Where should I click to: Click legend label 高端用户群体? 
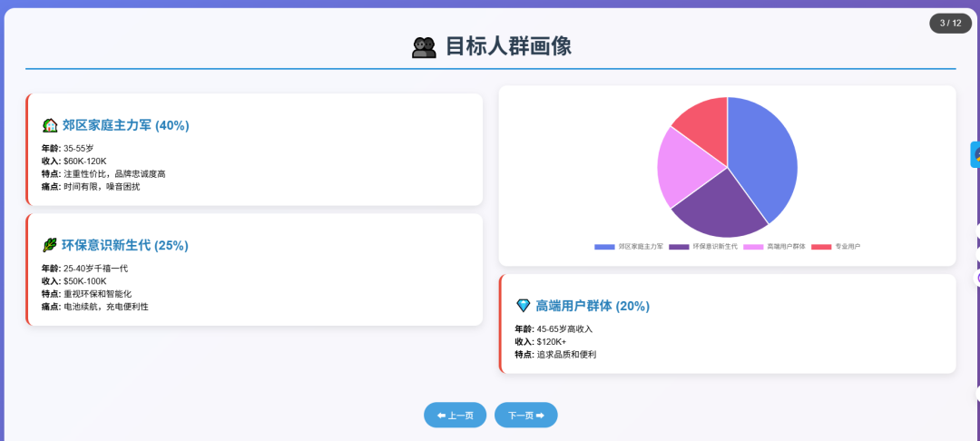[x=786, y=247]
